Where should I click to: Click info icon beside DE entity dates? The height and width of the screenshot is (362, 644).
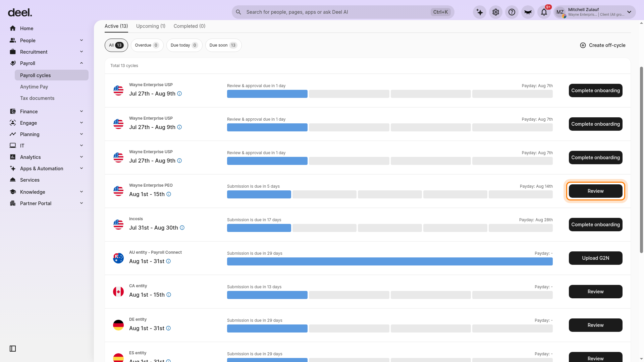(x=168, y=328)
